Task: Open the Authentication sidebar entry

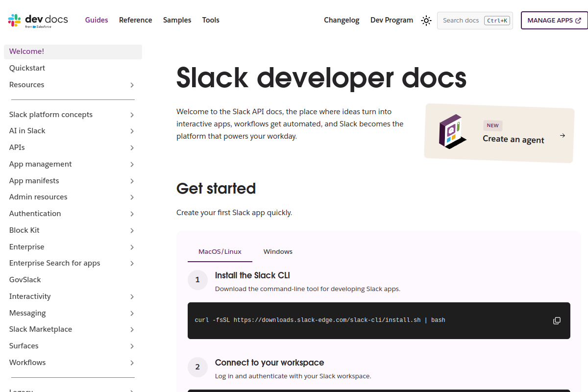Action: click(35, 214)
